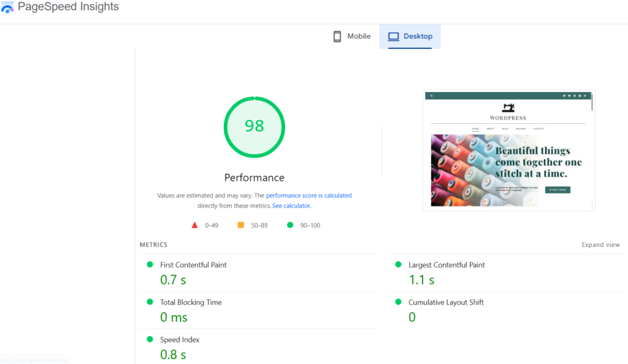Image resolution: width=628 pixels, height=364 pixels.
Task: Click the 90–100 legend label
Action: coord(310,226)
